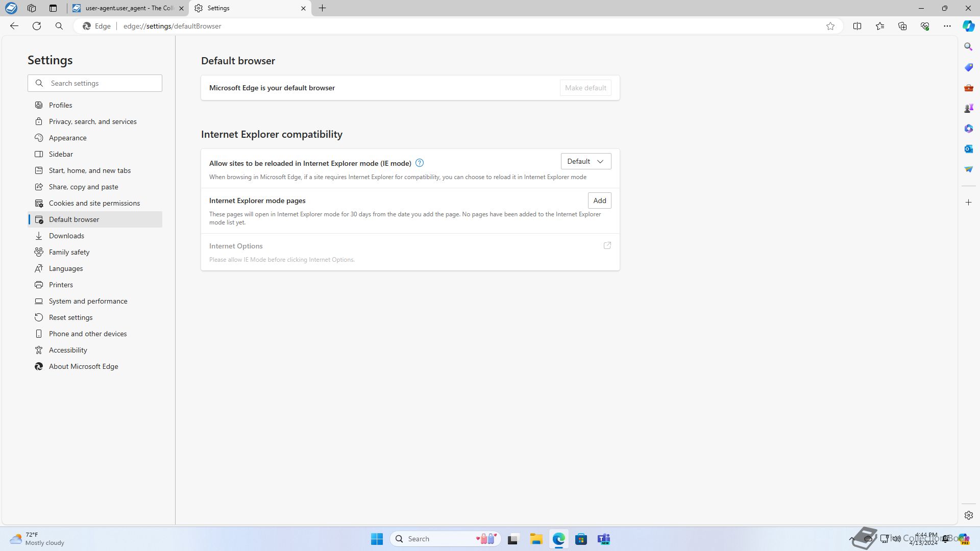Click the browser back arrow

point(14,26)
